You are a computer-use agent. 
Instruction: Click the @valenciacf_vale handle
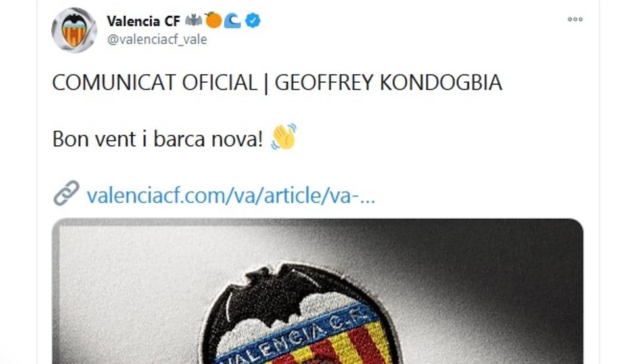[156, 39]
